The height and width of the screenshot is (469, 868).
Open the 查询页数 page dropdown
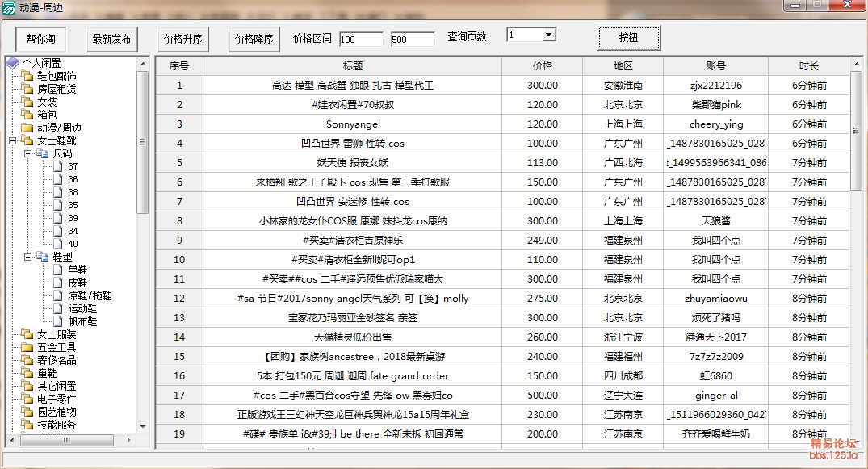coord(548,35)
